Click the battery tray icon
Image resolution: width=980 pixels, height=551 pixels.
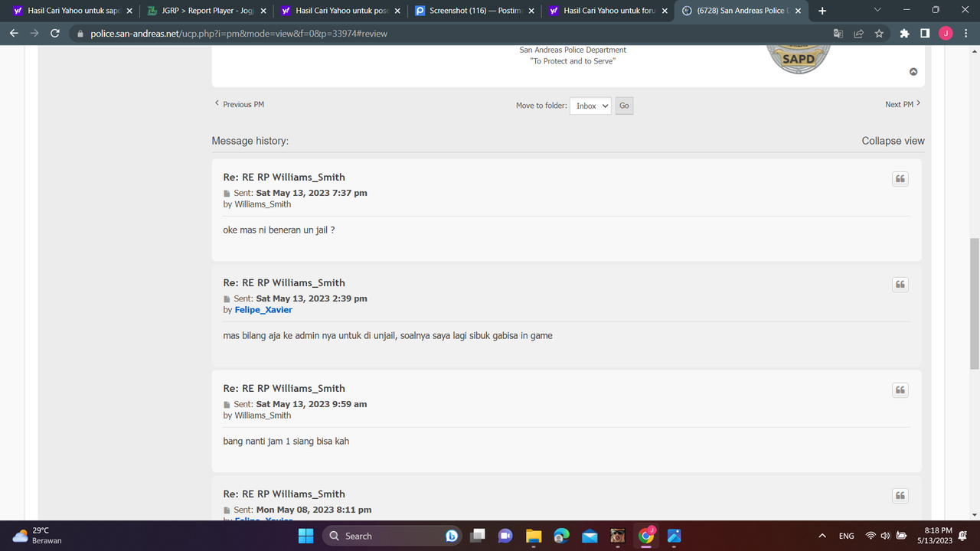(x=901, y=536)
